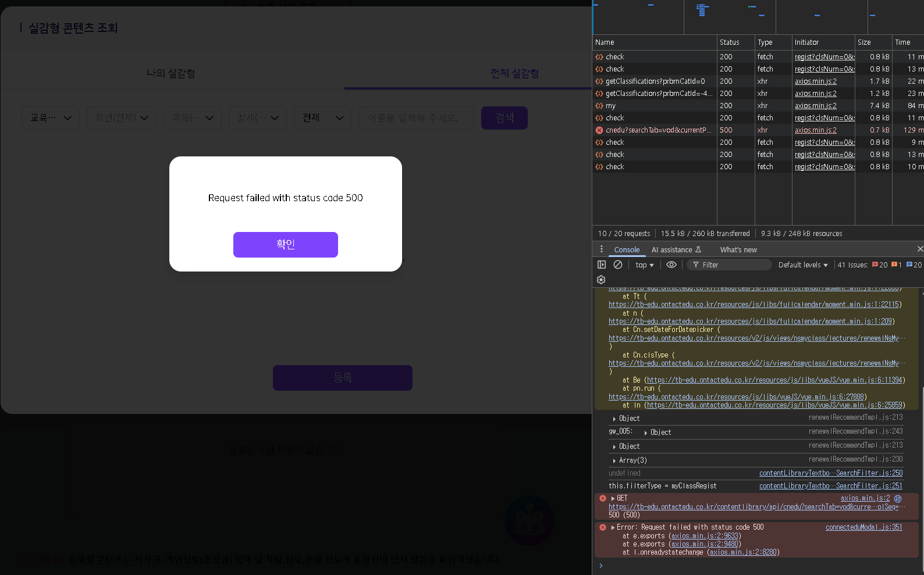Click the clear console icon

(618, 265)
